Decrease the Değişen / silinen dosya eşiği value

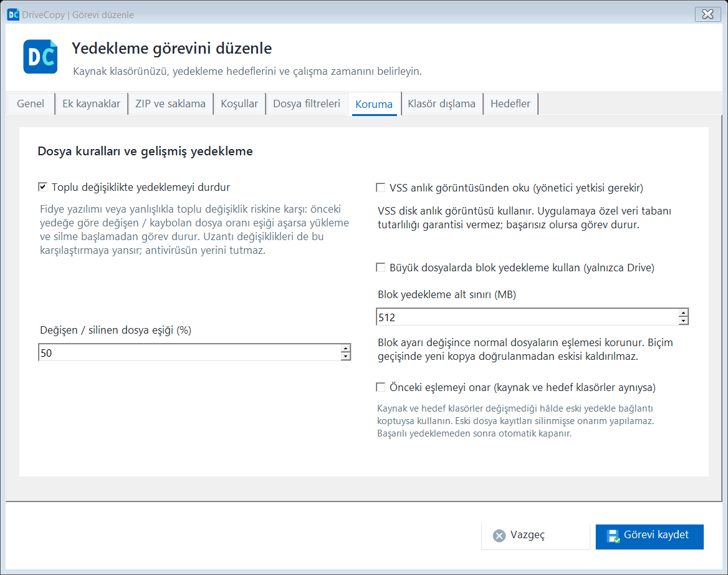tap(345, 356)
